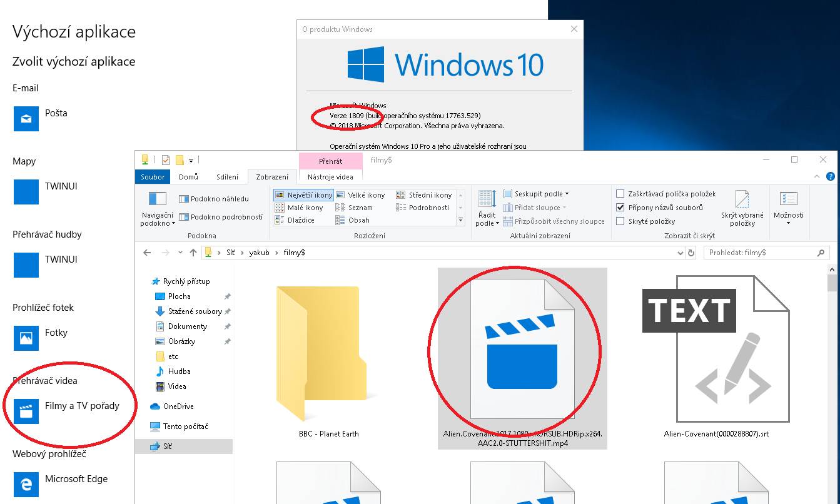Click Síť in the address breadcrumb
Image resolution: width=840 pixels, height=504 pixels.
pyautogui.click(x=231, y=253)
